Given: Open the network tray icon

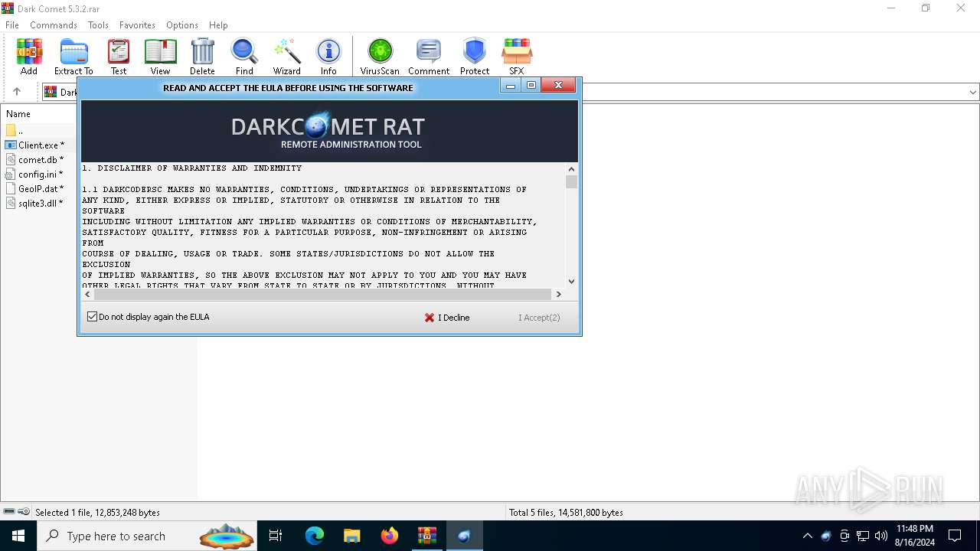Looking at the screenshot, I should (863, 536).
